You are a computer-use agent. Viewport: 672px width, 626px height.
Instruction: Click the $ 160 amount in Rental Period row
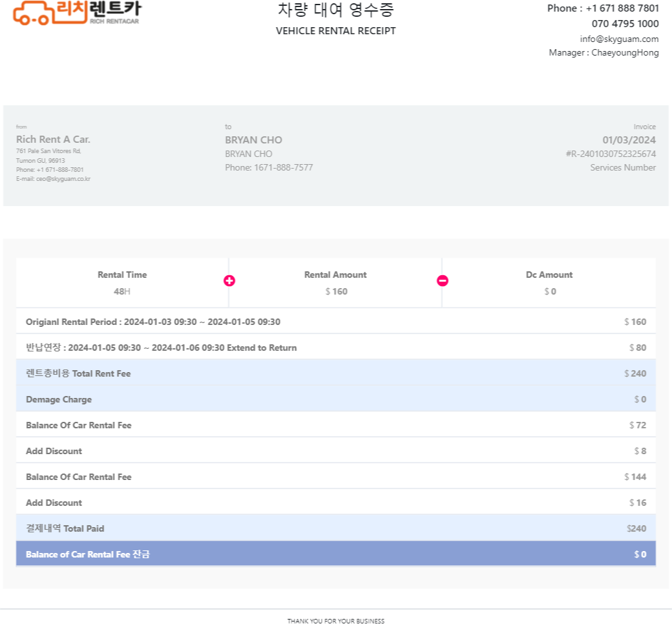pyautogui.click(x=635, y=322)
